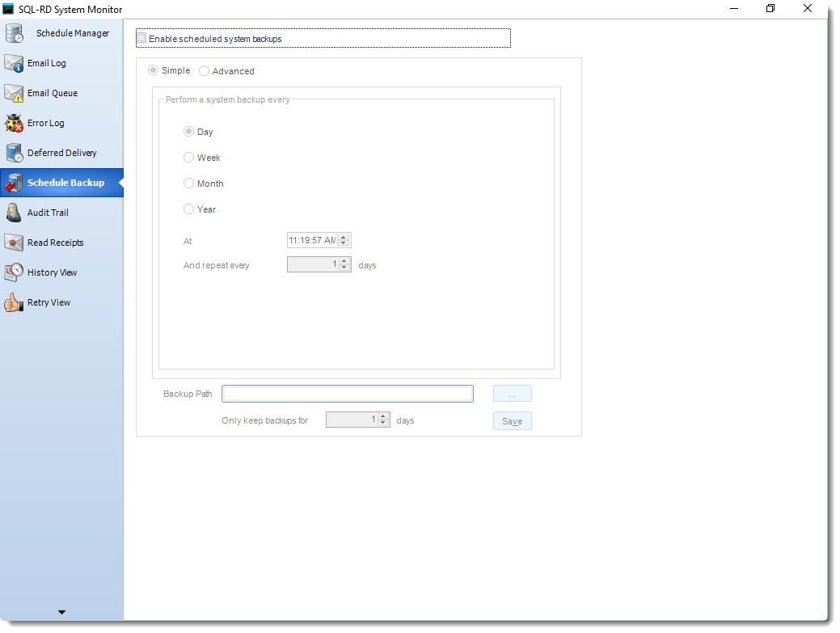
Task: Click the Schedule Manager database icon
Action: tap(14, 33)
